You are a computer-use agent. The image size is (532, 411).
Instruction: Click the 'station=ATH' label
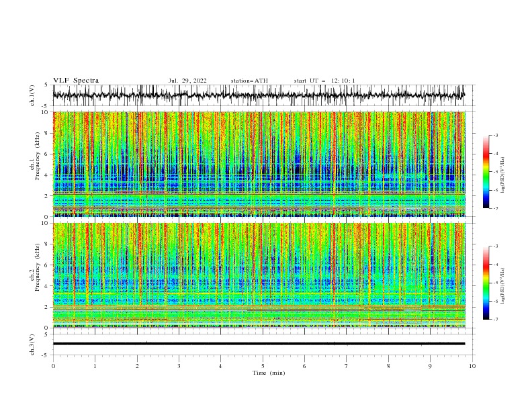click(x=249, y=81)
